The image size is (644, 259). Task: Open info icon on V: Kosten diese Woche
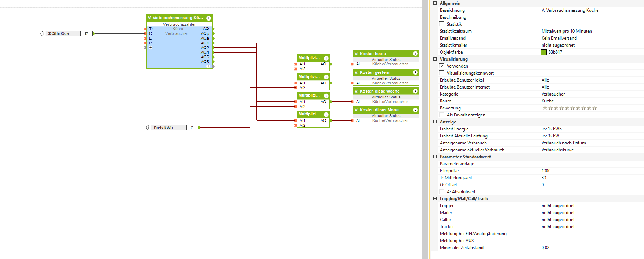pyautogui.click(x=415, y=91)
